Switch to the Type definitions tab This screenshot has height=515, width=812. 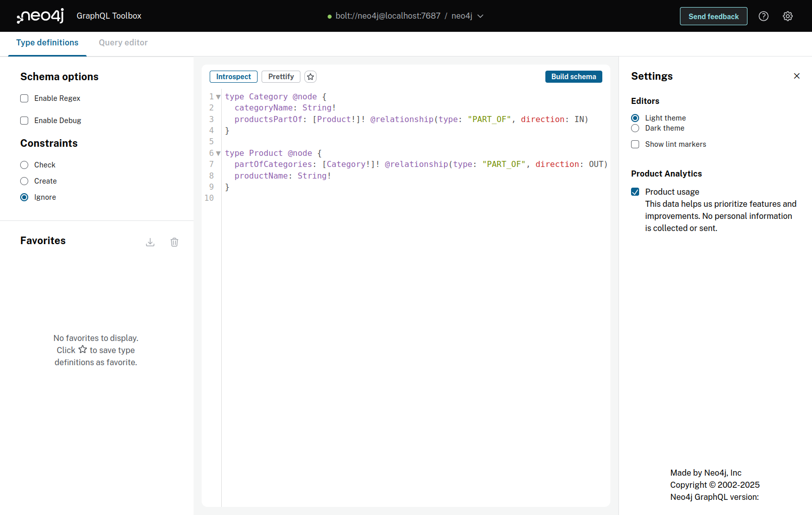pos(47,43)
